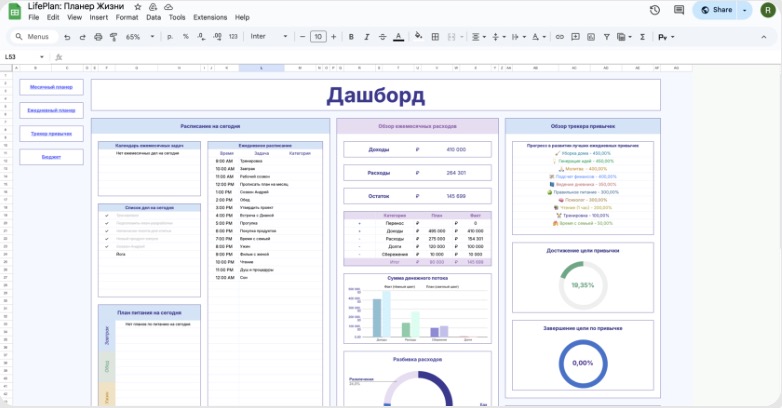Expand the Share options arrow
The image size is (782, 408).
coord(745,10)
